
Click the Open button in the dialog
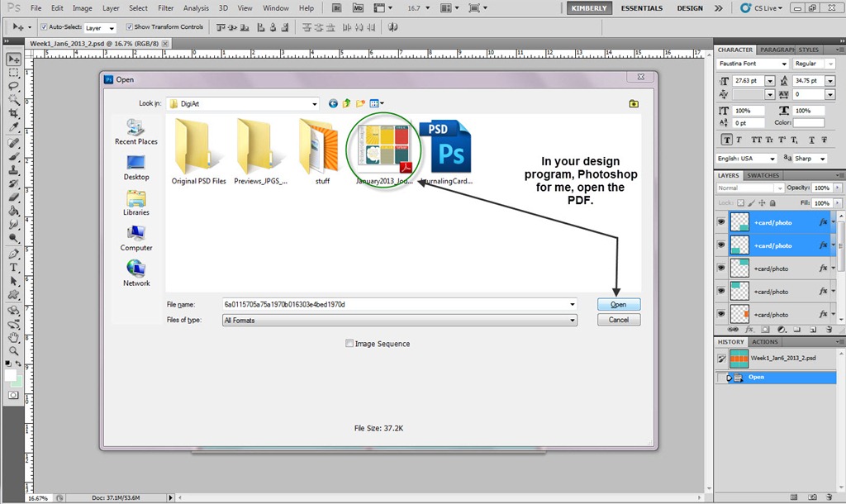(618, 304)
